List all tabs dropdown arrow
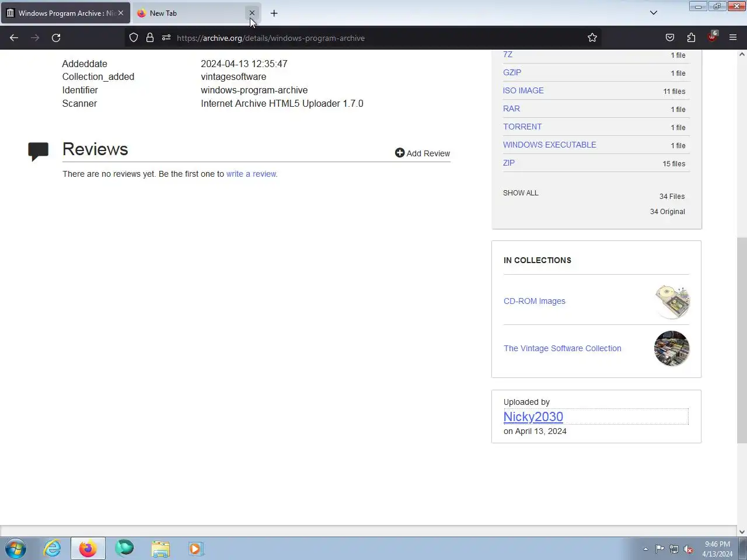The width and height of the screenshot is (747, 560). (x=654, y=13)
